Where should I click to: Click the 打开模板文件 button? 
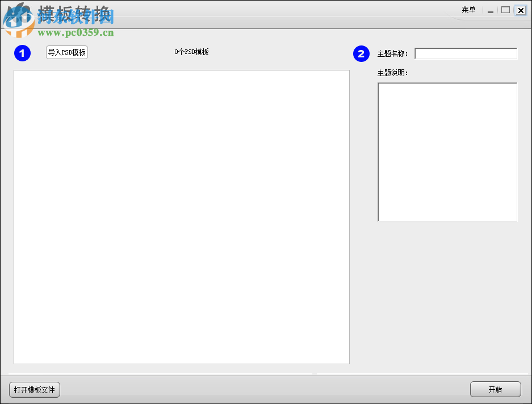coord(34,390)
